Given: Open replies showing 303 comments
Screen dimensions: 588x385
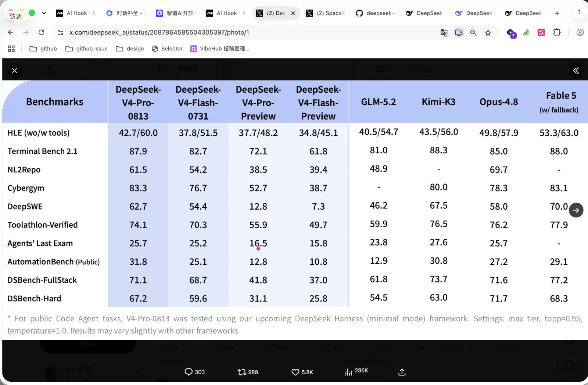Looking at the screenshot, I should tap(194, 372).
